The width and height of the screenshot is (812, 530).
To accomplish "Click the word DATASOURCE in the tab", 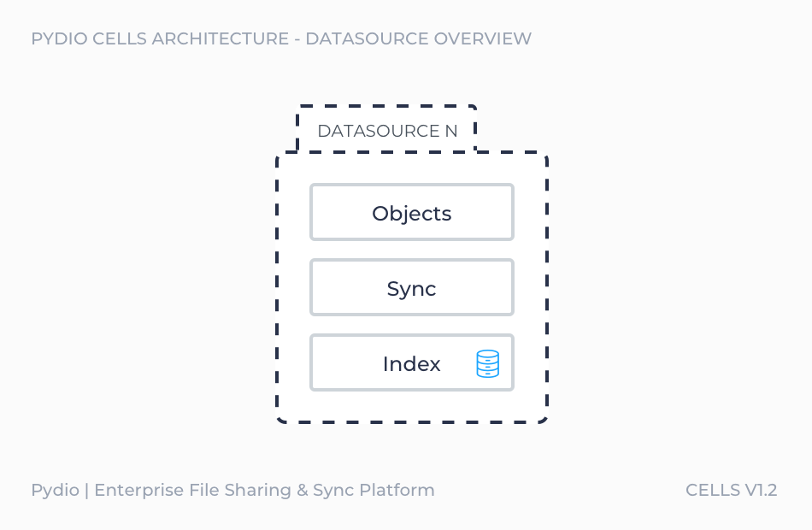I will (379, 131).
